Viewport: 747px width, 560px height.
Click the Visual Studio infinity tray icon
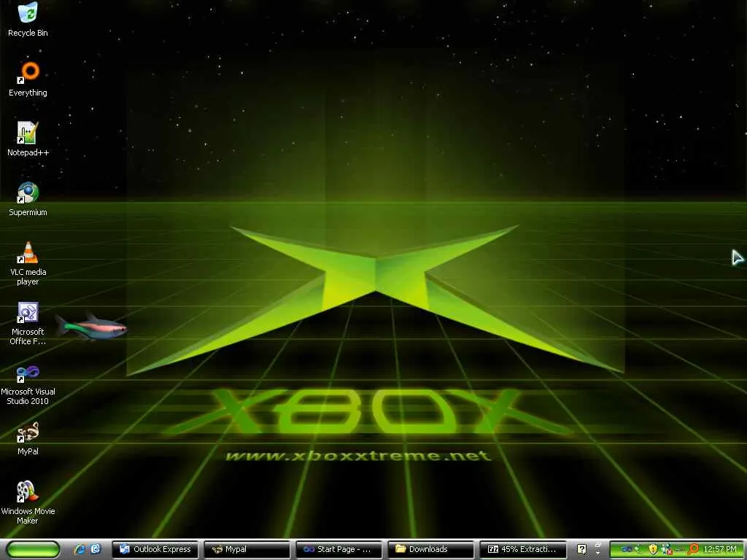pos(627,549)
